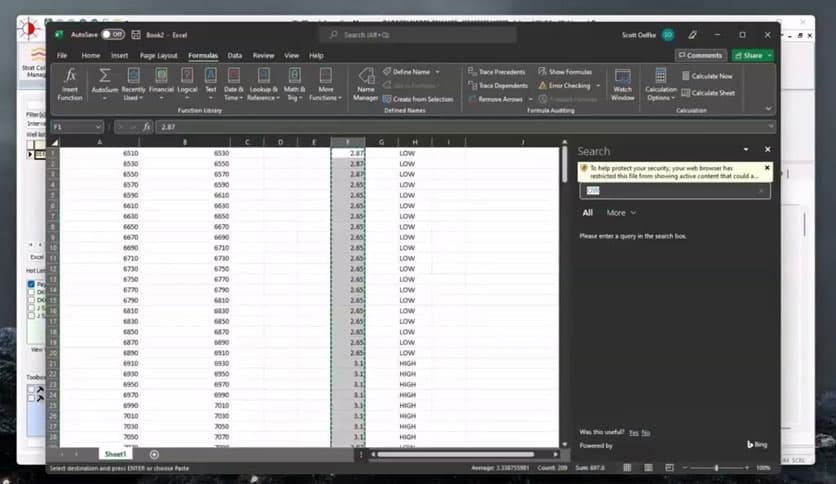Dismiss the security warning banner

click(x=767, y=168)
